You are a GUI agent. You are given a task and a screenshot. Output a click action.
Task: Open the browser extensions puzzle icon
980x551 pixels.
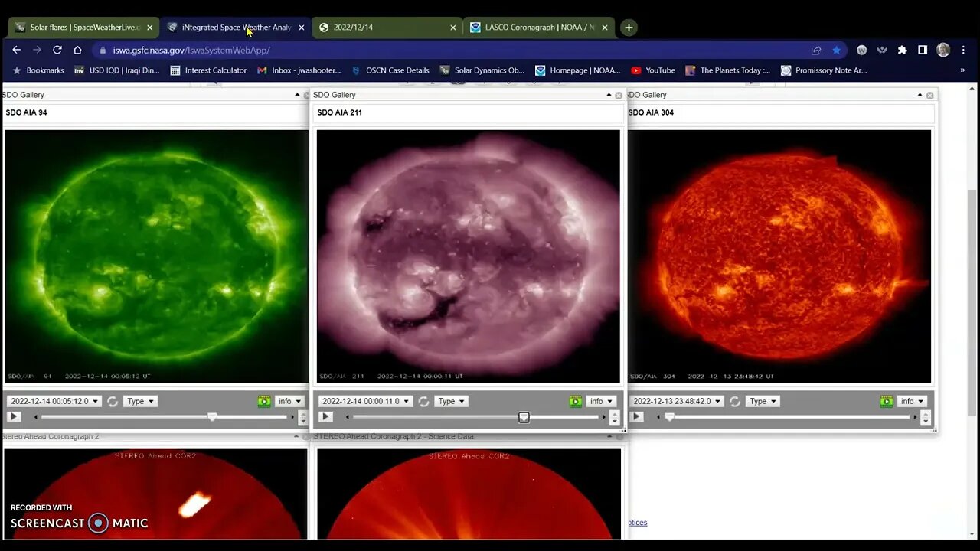[902, 50]
